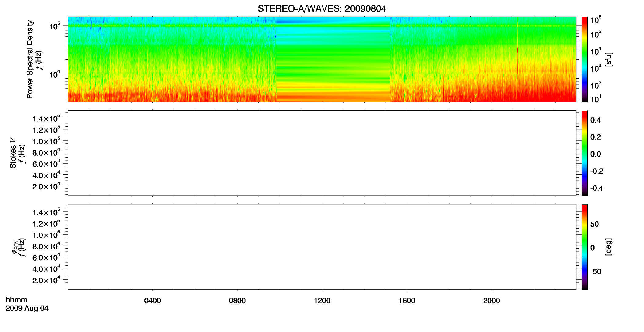Click the smooth data gap region in spectrogram
Screen dimensions: 644x332
[x=333, y=59]
